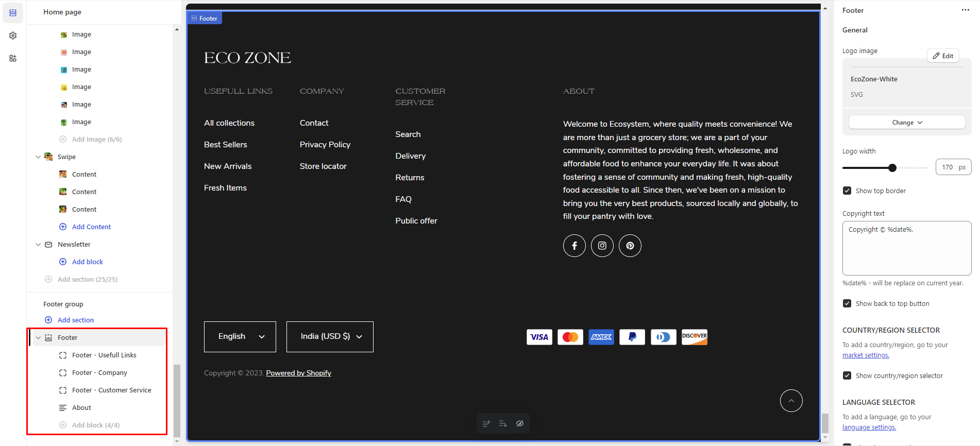This screenshot has width=980, height=446.
Task: Open the English language dropdown
Action: coord(240,337)
